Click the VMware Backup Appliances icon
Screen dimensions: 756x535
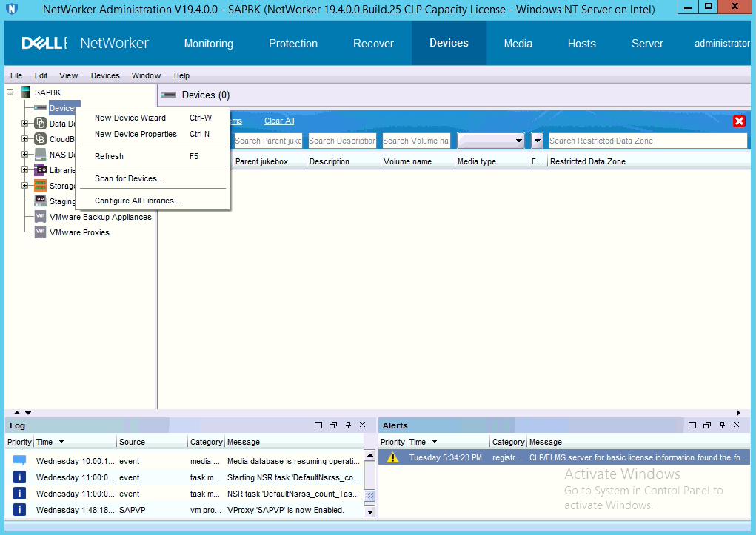[40, 217]
